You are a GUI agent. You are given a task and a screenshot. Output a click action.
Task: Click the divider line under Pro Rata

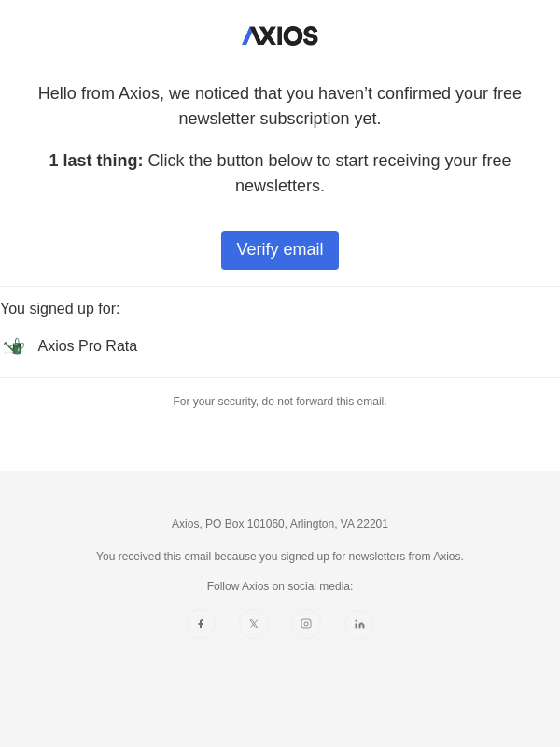click(280, 377)
